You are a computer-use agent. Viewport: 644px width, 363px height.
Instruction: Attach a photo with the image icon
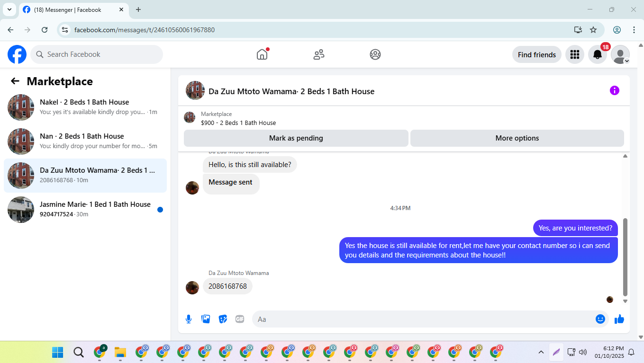point(206,319)
